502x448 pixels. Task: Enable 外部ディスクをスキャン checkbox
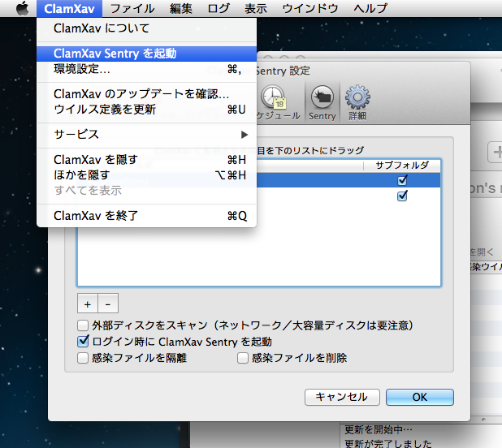click(83, 325)
